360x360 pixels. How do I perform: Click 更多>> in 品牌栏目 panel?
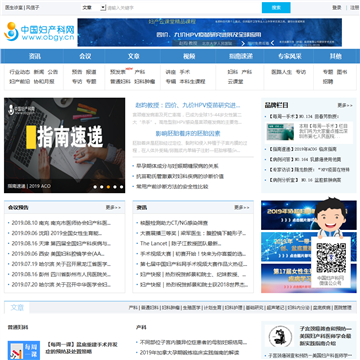[x=345, y=105]
